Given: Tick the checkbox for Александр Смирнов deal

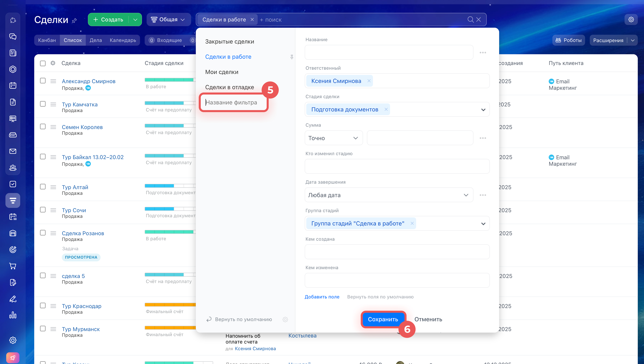Looking at the screenshot, I should pos(43,81).
